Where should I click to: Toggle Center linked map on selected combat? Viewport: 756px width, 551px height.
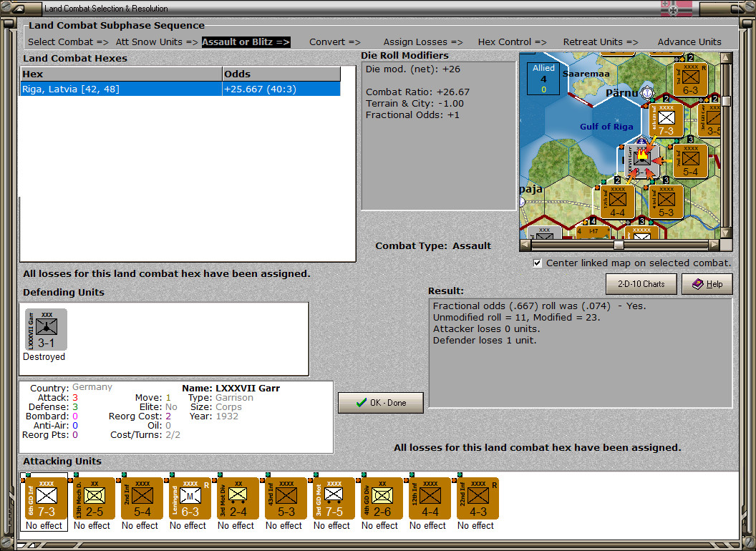click(538, 263)
